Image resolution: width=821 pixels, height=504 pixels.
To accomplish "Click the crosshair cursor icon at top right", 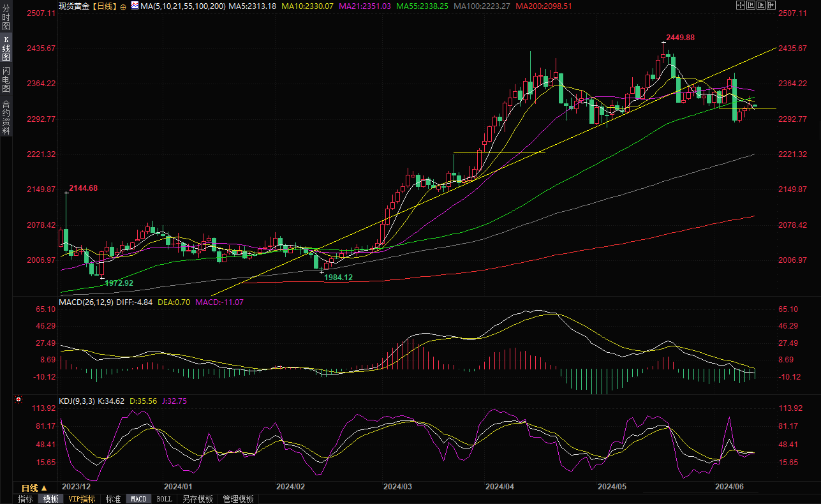I will [741, 6].
